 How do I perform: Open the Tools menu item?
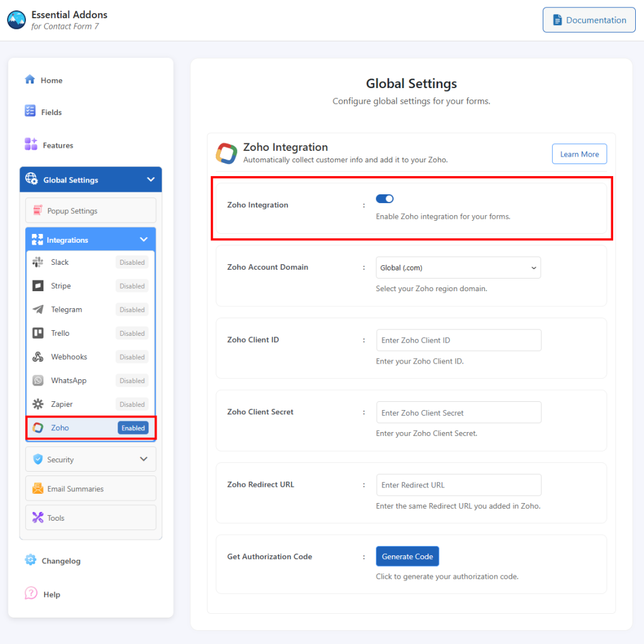(x=91, y=518)
